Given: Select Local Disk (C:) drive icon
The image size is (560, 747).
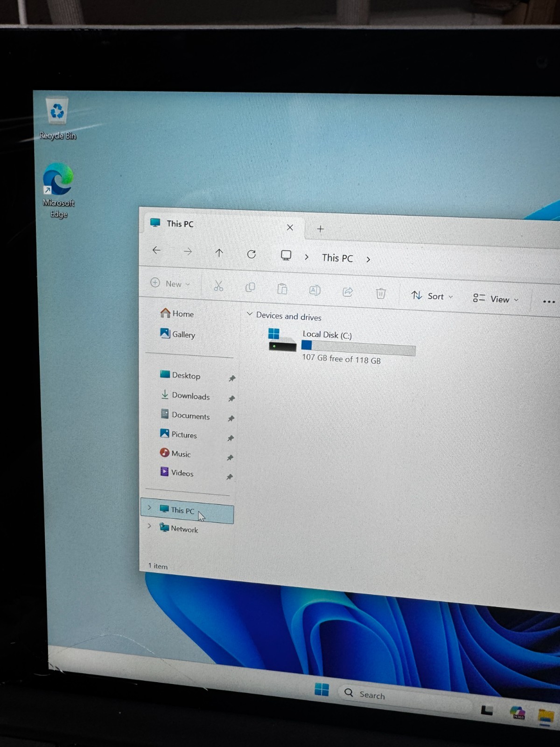Looking at the screenshot, I should [282, 340].
